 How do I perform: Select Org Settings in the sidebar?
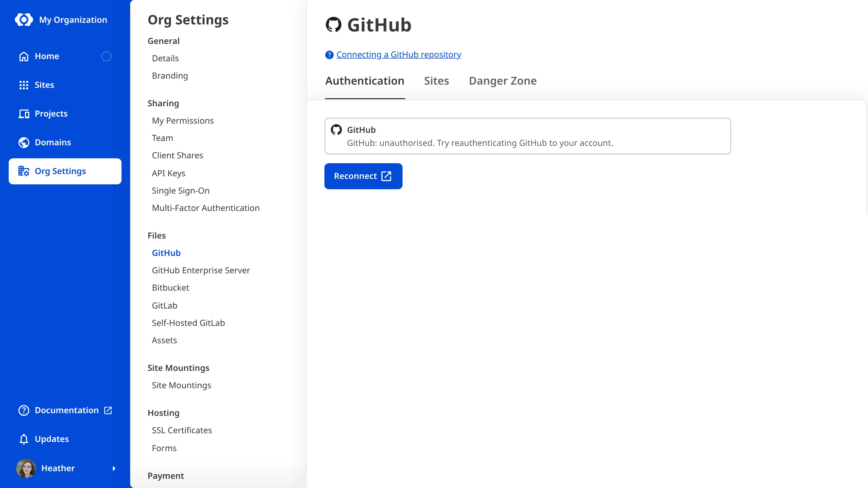pyautogui.click(x=65, y=171)
